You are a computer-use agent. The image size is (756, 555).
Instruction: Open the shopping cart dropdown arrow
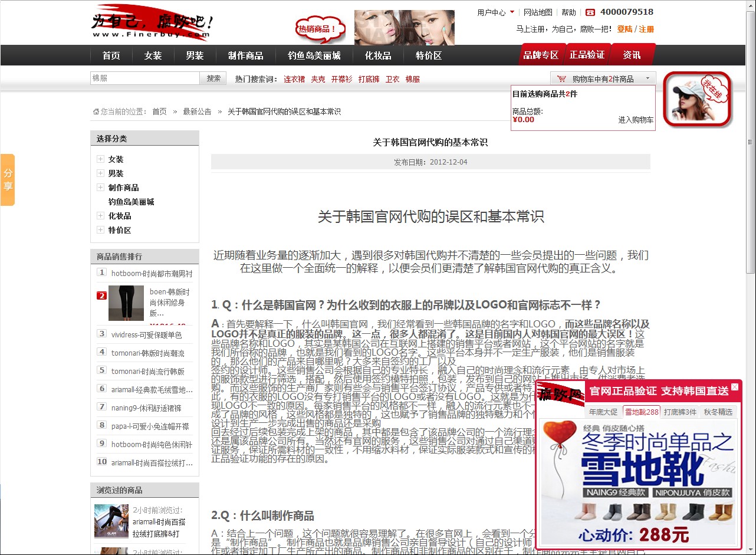[x=647, y=78]
